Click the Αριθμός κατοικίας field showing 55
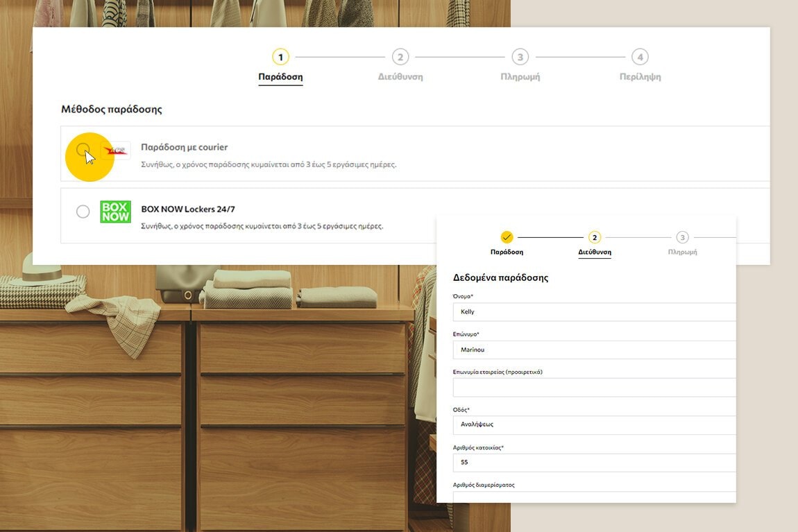The height and width of the screenshot is (532, 798). [x=594, y=462]
